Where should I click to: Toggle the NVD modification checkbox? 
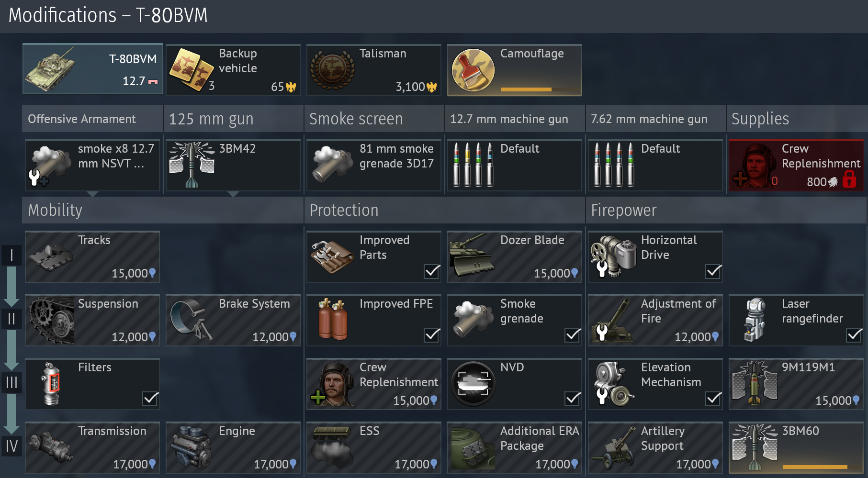pos(573,399)
